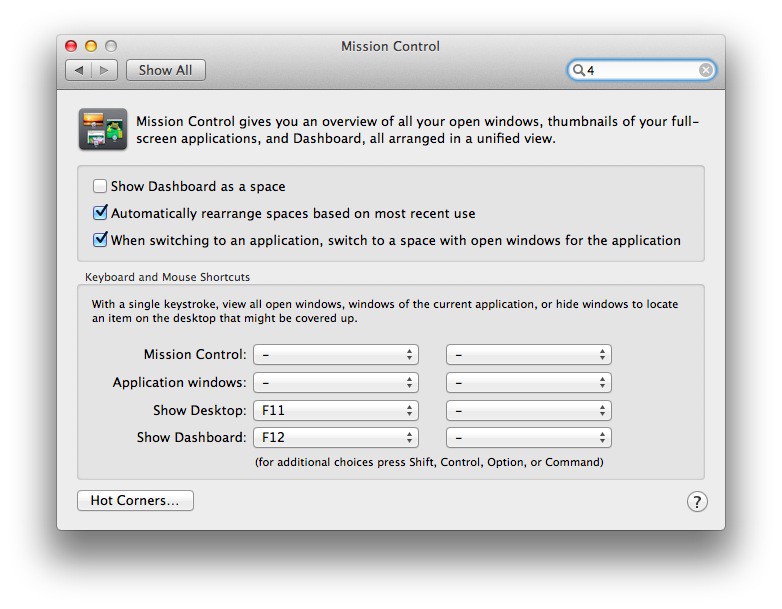Open the Show Dashboard mouse shortcut dropdown
The width and height of the screenshot is (782, 609).
(x=528, y=437)
